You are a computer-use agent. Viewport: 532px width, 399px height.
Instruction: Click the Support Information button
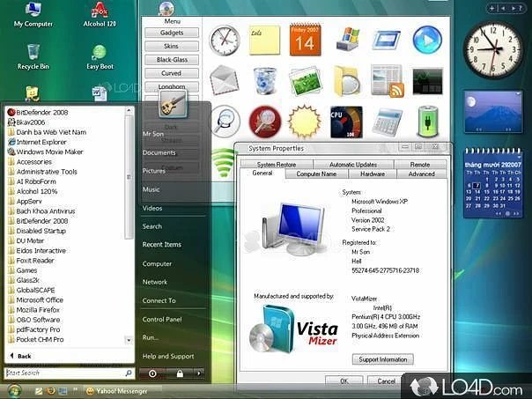pos(383,359)
